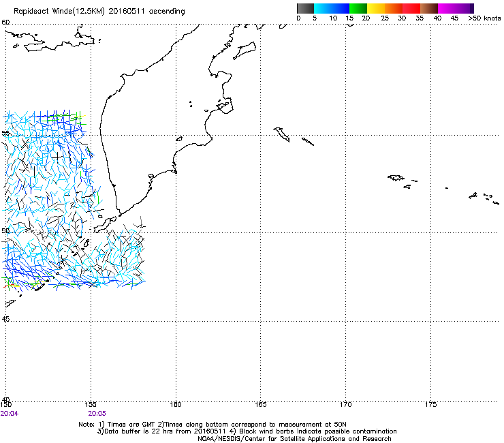The height and width of the screenshot is (443, 504).
Task: Click the red 30-35 knots color segment
Action: click(411, 8)
